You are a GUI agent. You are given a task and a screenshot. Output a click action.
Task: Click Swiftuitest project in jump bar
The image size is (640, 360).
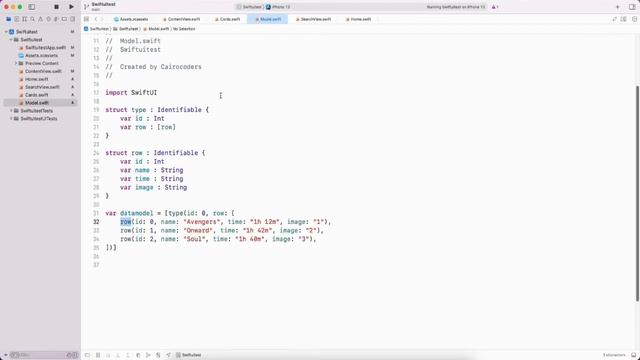coord(96,29)
